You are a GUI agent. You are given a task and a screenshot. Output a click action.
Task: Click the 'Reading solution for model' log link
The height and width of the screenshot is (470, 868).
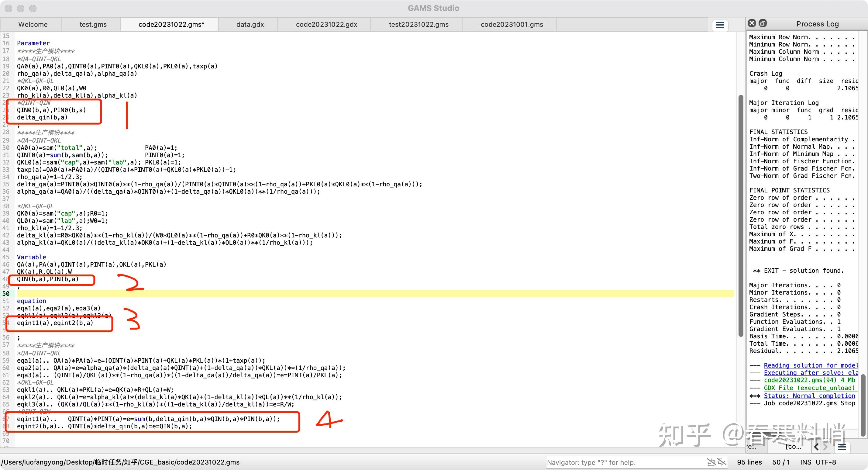810,365
